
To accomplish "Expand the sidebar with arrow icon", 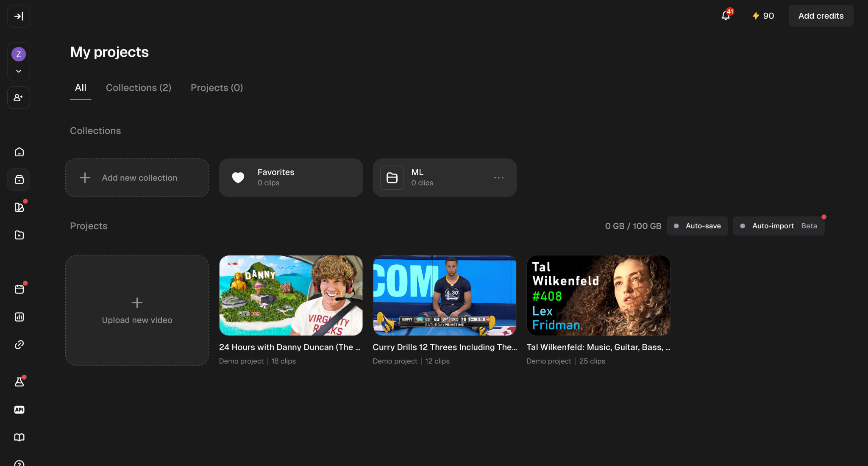I will click(x=19, y=16).
